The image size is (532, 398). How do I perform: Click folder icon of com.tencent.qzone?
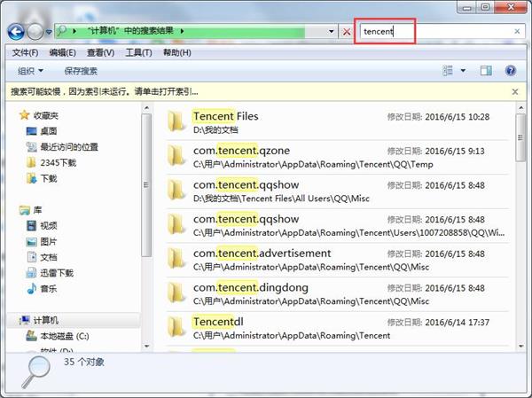[176, 156]
